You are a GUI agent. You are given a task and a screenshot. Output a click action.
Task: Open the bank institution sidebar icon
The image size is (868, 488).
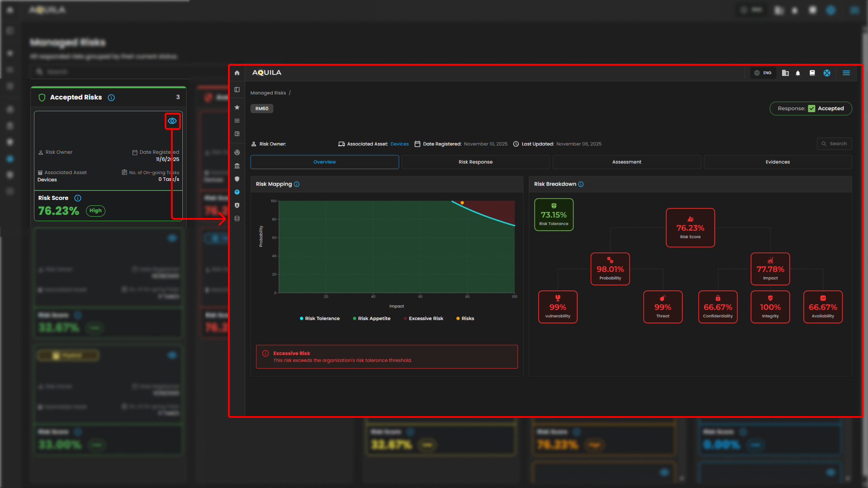(237, 166)
